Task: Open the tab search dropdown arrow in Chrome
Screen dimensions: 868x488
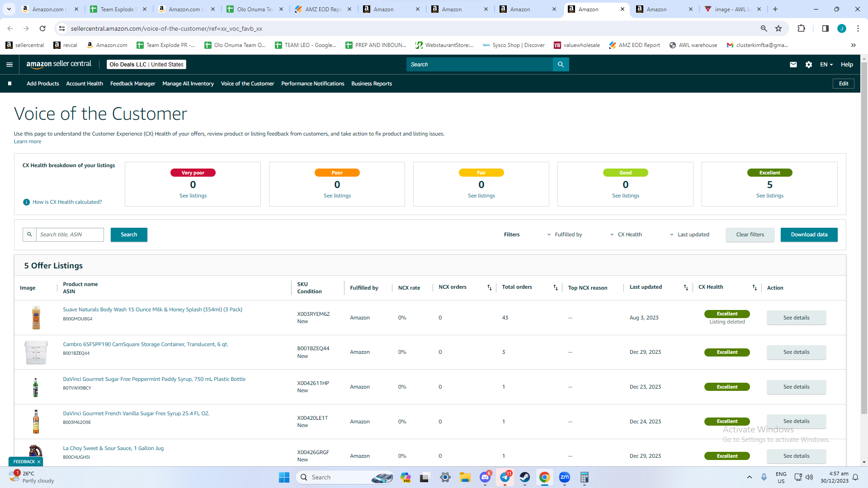Action: 9,9
